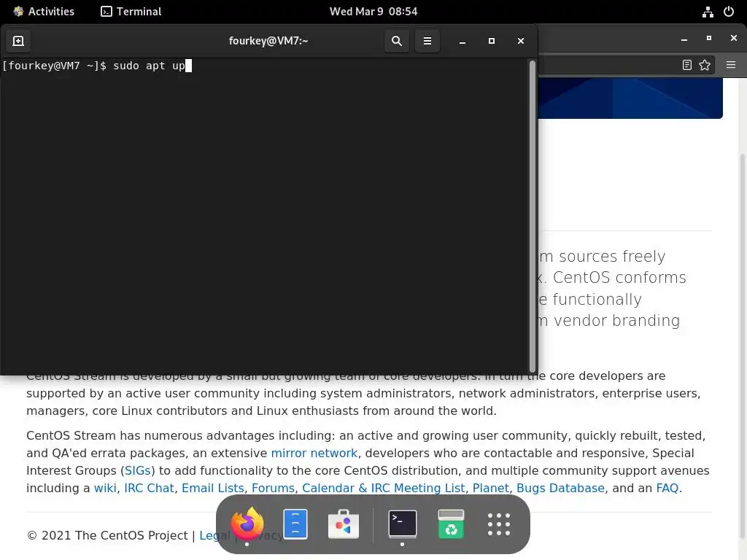
Task: Open terminal search
Action: 396,41
